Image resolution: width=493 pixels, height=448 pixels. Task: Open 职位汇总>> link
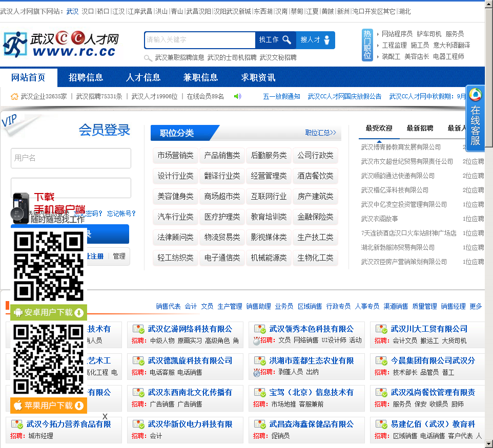320,133
